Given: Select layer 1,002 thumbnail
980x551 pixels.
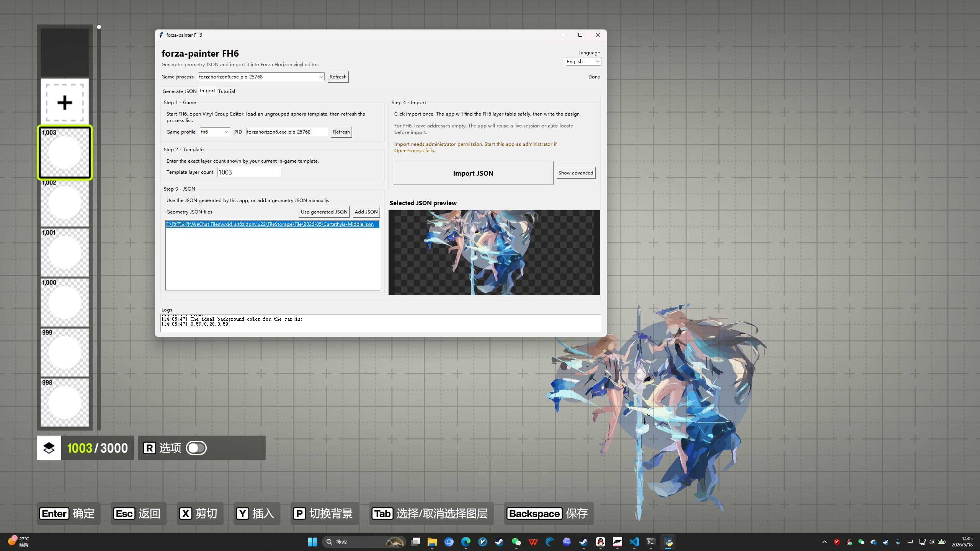Looking at the screenshot, I should tap(65, 202).
